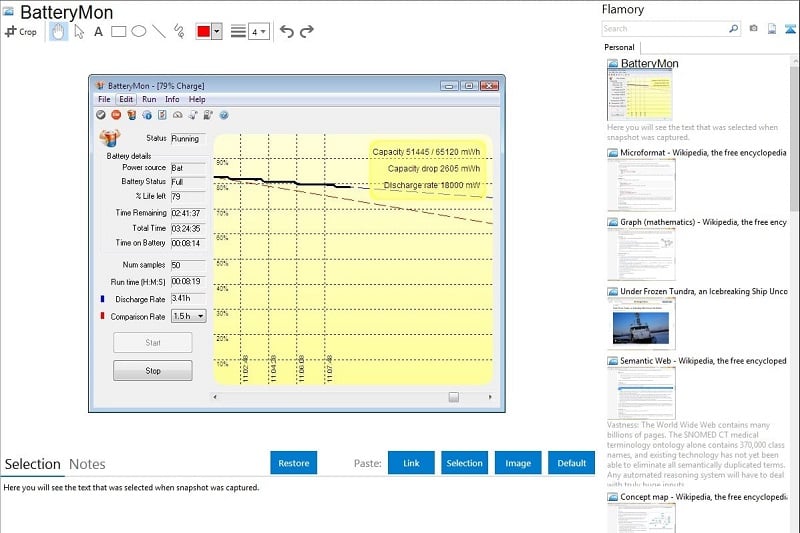Click the Paste Image button
Image resolution: width=800 pixels, height=533 pixels.
coord(518,463)
